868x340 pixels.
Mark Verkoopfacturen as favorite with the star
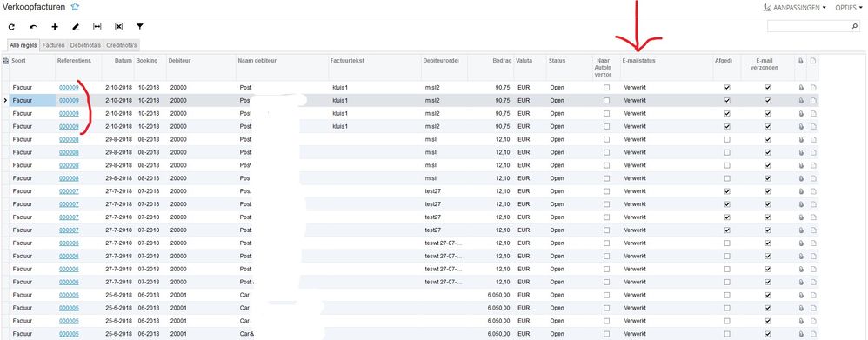(75, 7)
